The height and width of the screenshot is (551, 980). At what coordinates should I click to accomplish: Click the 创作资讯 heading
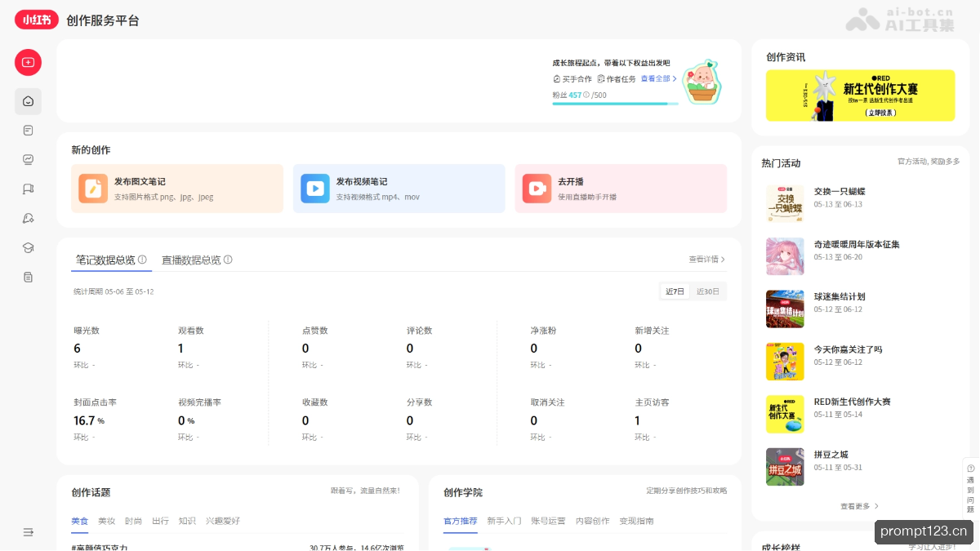(x=786, y=57)
